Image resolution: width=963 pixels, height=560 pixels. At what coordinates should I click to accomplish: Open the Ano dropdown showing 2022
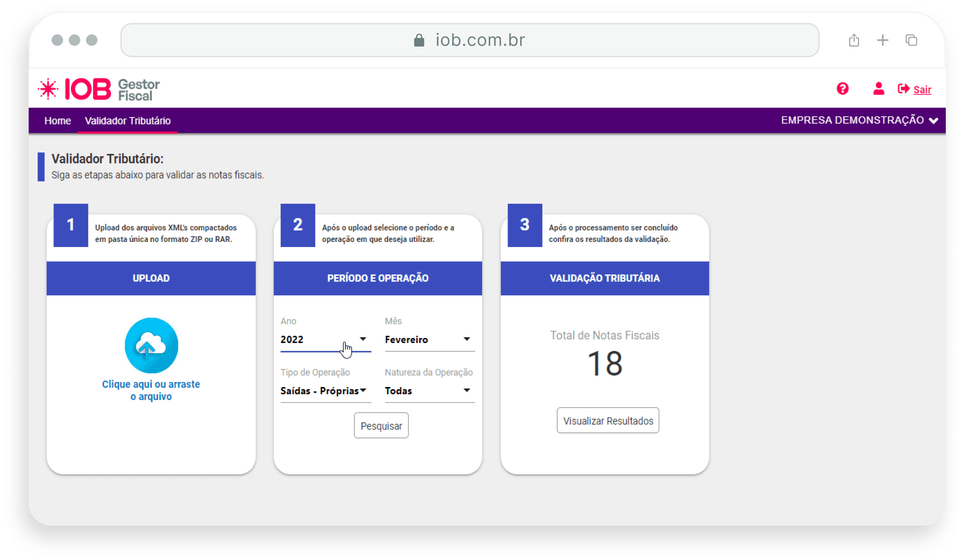pos(326,339)
